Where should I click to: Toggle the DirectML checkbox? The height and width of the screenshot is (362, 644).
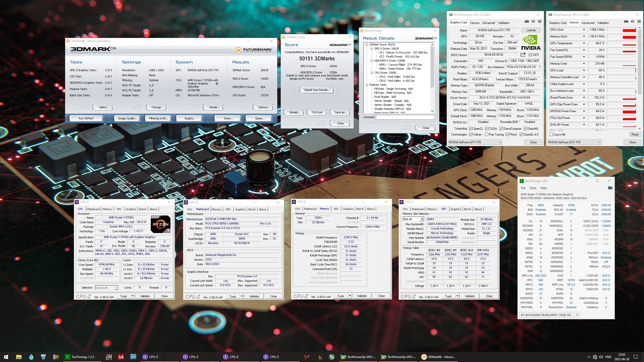pyautogui.click(x=525, y=128)
